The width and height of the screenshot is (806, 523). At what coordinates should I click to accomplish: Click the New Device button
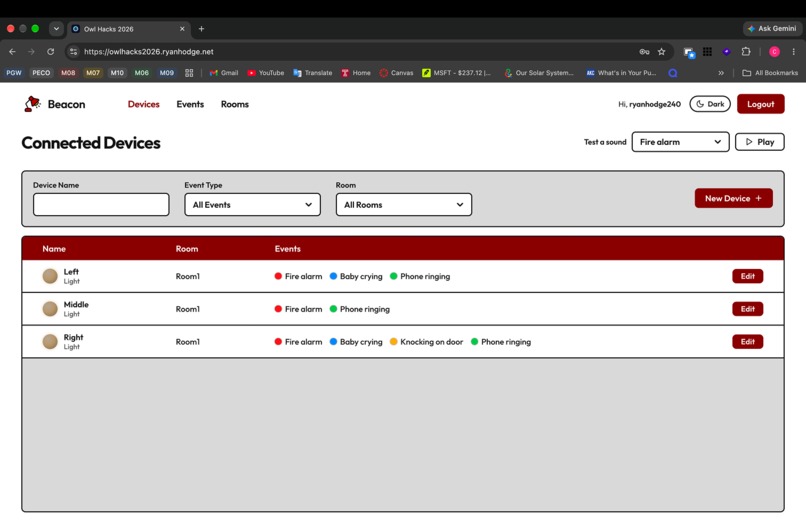[x=734, y=199]
